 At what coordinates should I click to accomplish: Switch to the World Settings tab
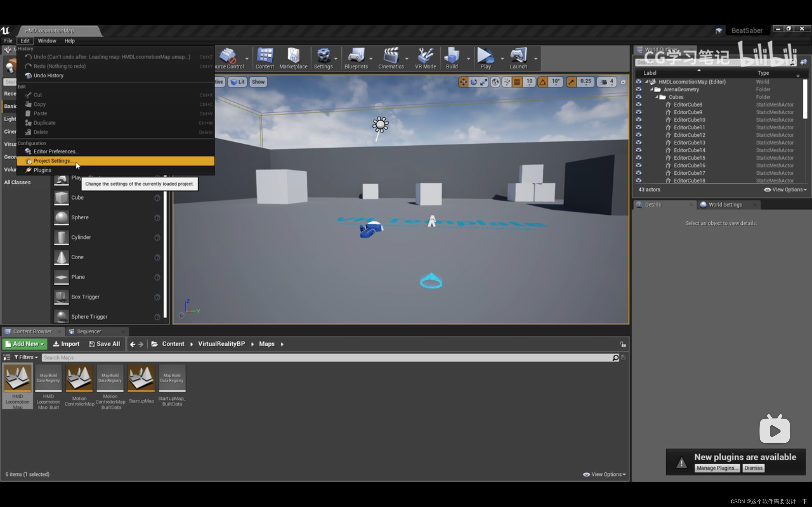[x=725, y=204]
